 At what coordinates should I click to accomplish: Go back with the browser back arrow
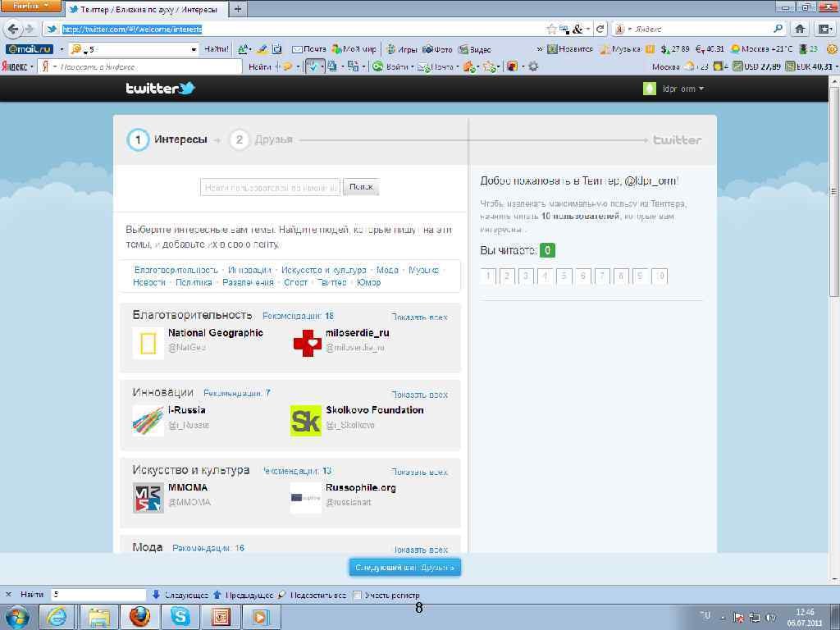point(13,29)
